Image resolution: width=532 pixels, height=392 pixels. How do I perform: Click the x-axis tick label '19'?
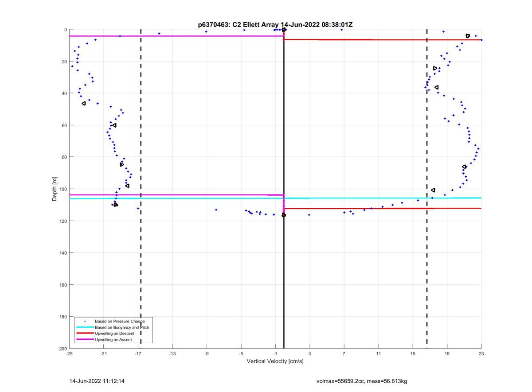pos(447,353)
